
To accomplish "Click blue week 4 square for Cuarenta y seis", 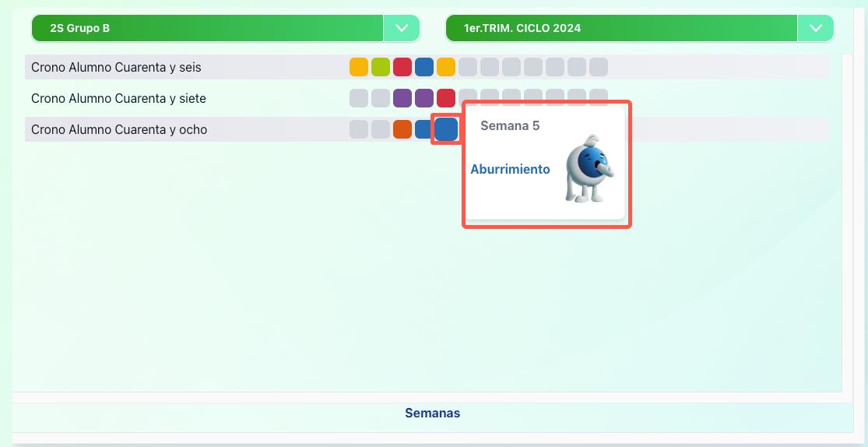I will 424,67.
